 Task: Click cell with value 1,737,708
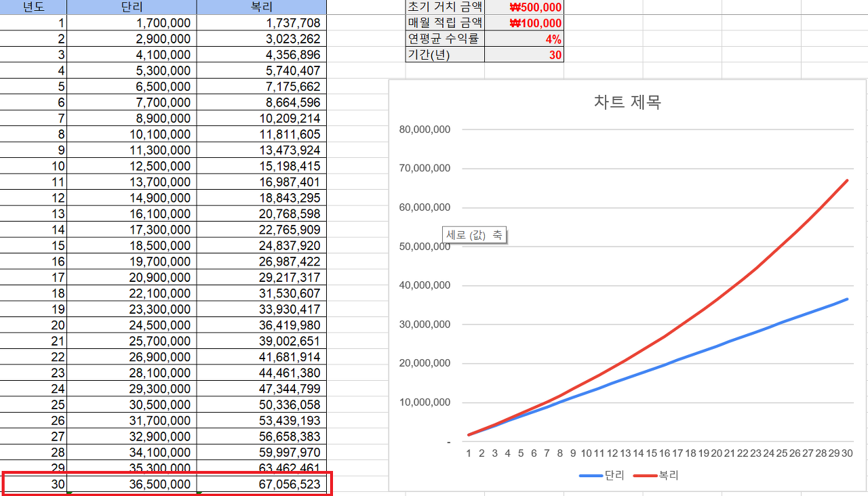point(261,23)
